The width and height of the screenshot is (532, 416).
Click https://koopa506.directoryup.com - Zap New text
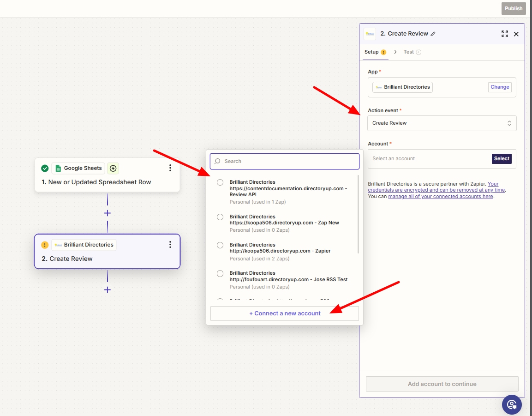(284, 223)
